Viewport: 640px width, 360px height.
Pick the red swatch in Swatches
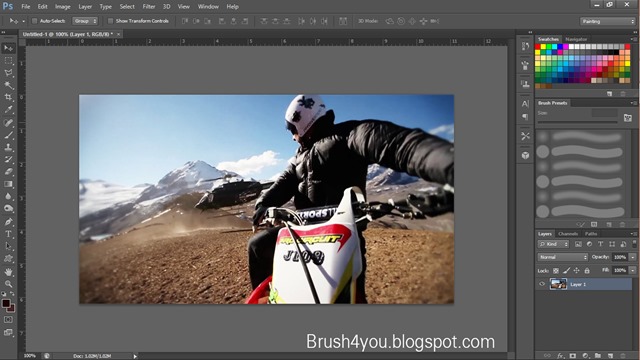pos(538,47)
